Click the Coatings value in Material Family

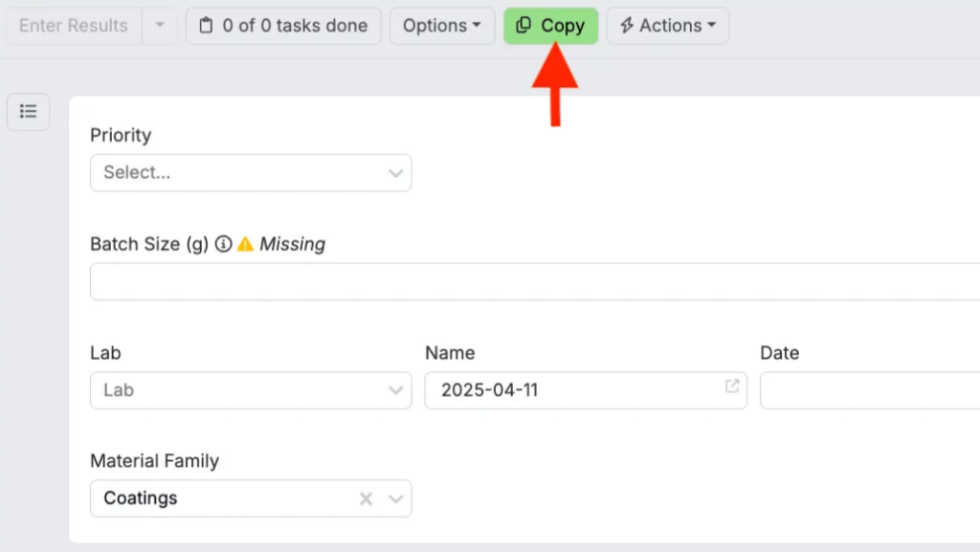tap(141, 498)
